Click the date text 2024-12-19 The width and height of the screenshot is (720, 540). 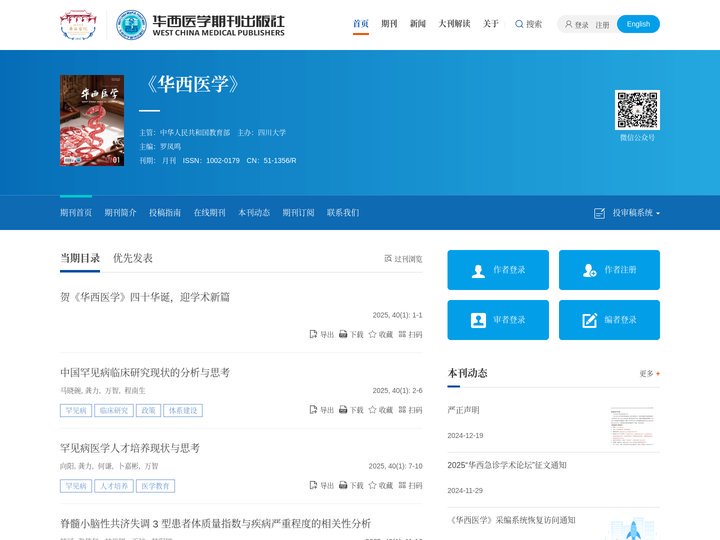(465, 435)
